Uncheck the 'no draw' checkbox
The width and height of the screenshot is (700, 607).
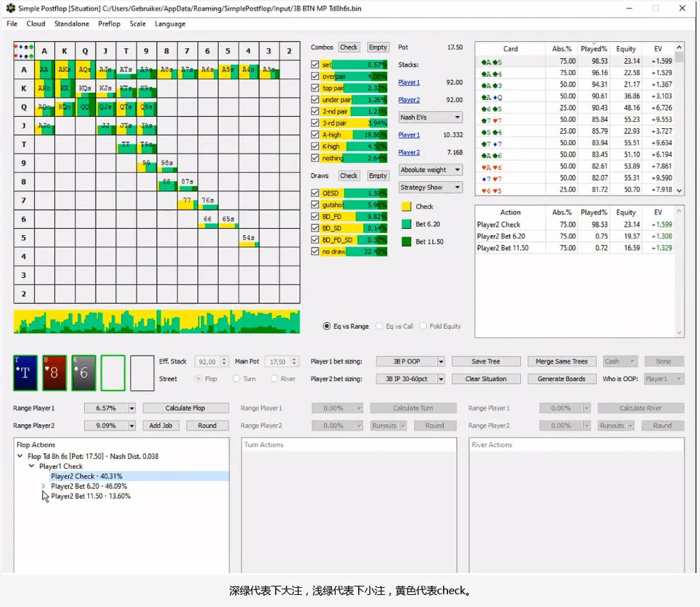[x=314, y=250]
